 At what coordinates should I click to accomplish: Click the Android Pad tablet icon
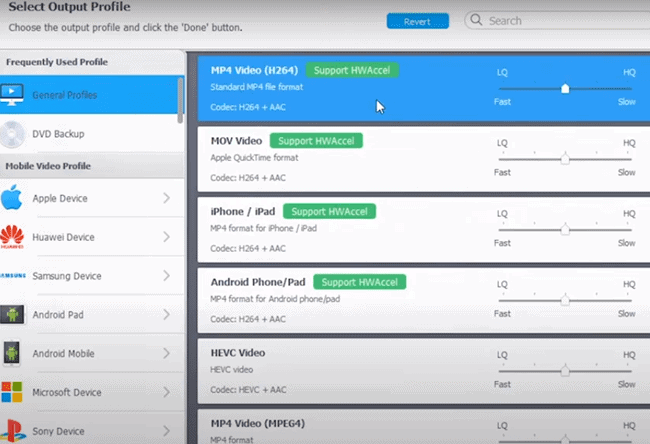[x=12, y=314]
